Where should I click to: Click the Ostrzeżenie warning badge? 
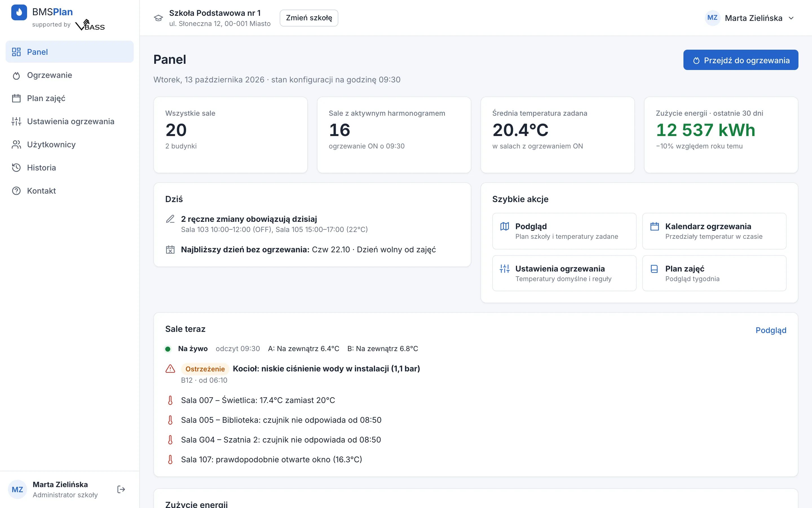coord(205,369)
